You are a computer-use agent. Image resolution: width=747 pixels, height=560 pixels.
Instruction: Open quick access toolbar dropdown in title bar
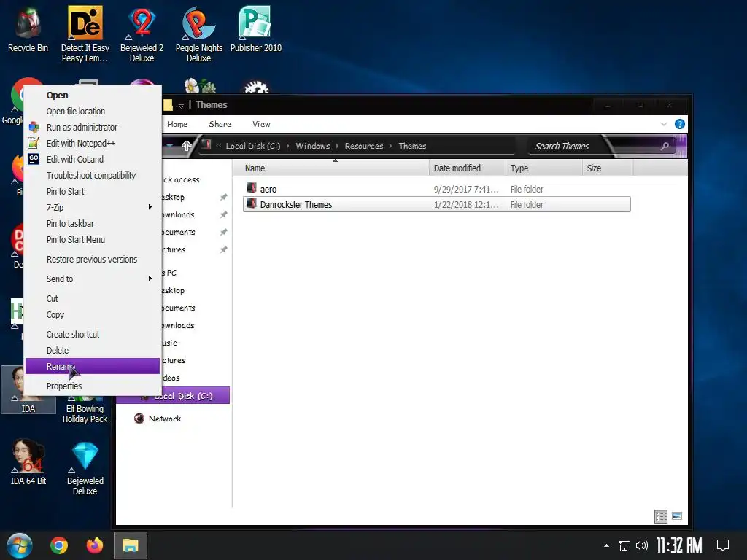[181, 105]
